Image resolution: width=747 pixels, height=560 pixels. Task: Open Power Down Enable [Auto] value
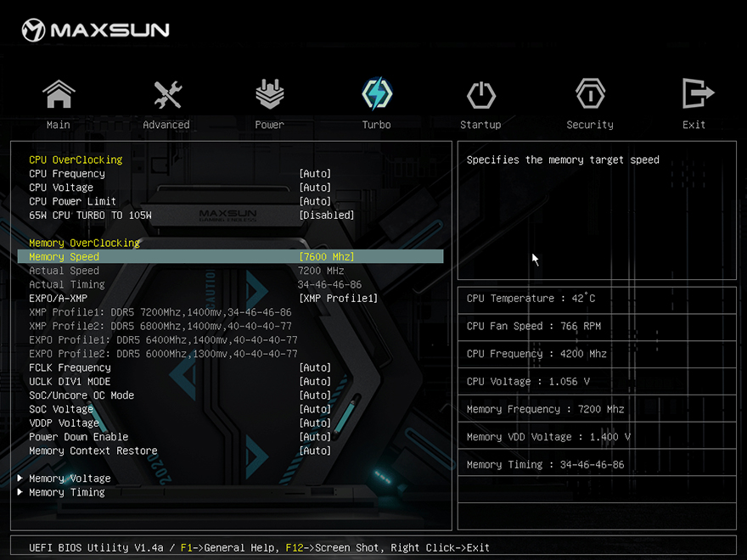[x=315, y=437]
